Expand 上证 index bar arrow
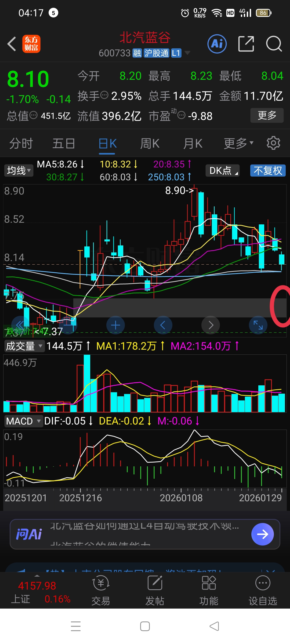The height and width of the screenshot is (644, 290). [37, 576]
